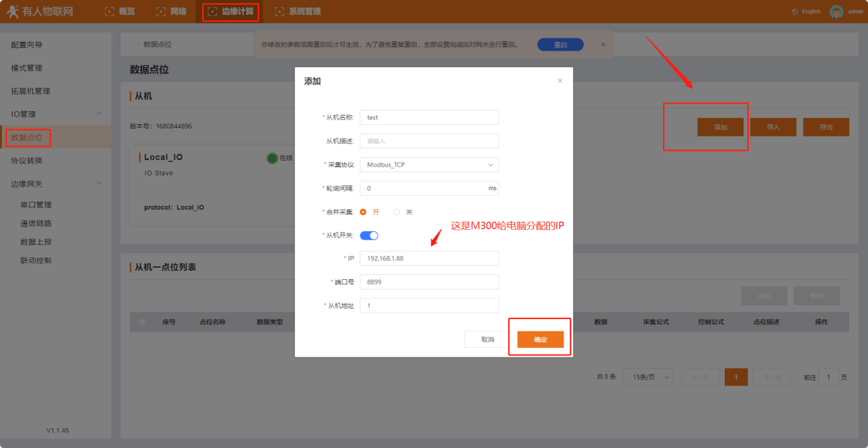The width and height of the screenshot is (868, 448).
Task: Click the globe language icon
Action: [x=795, y=12]
